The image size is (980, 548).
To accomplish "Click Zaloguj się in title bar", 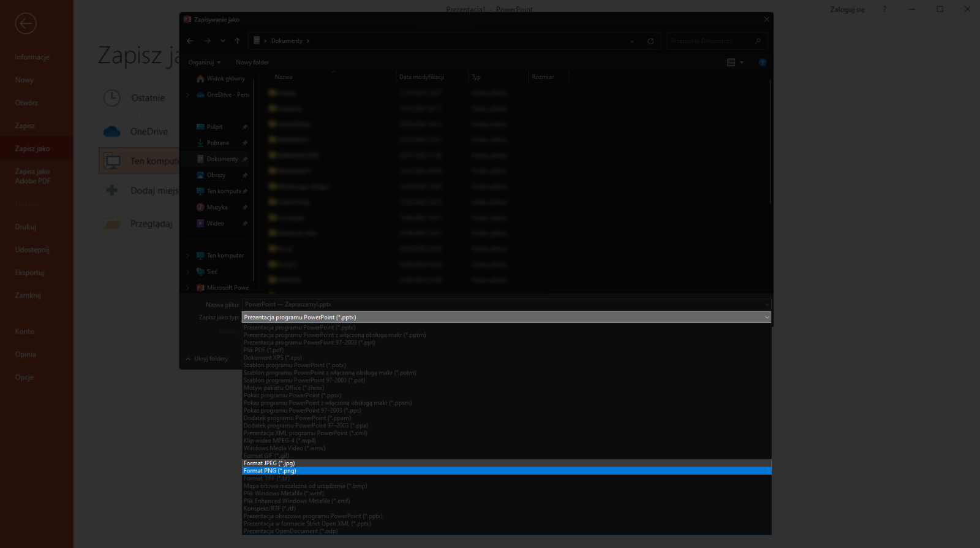I will (848, 9).
